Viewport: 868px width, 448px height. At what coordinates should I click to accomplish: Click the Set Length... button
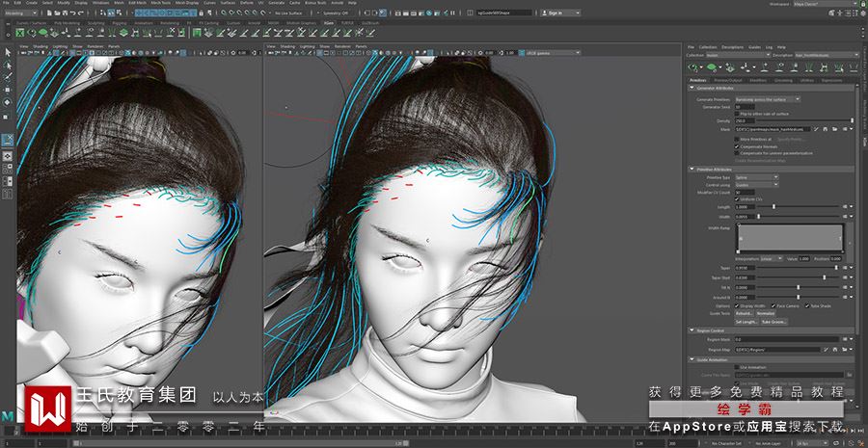coord(746,322)
